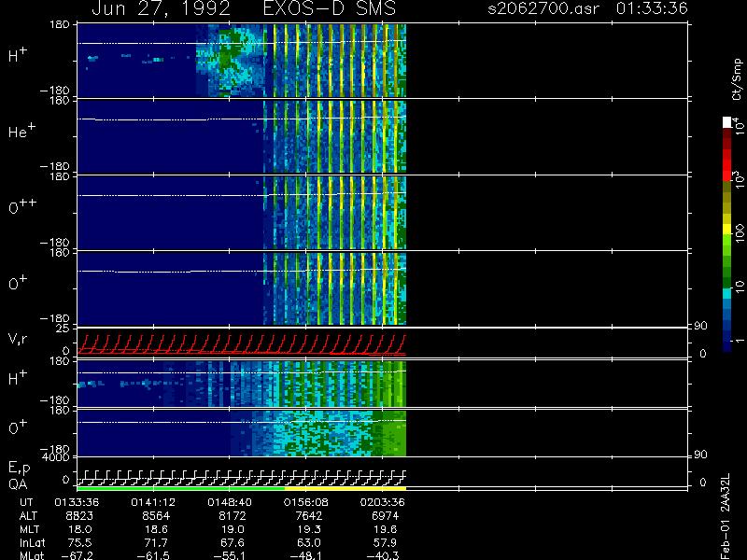
Task: Click the InLat value "57.9"
Action: [385, 542]
